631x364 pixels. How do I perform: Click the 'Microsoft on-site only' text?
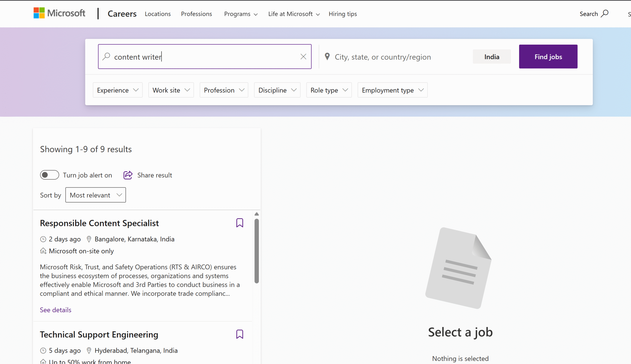click(x=81, y=251)
